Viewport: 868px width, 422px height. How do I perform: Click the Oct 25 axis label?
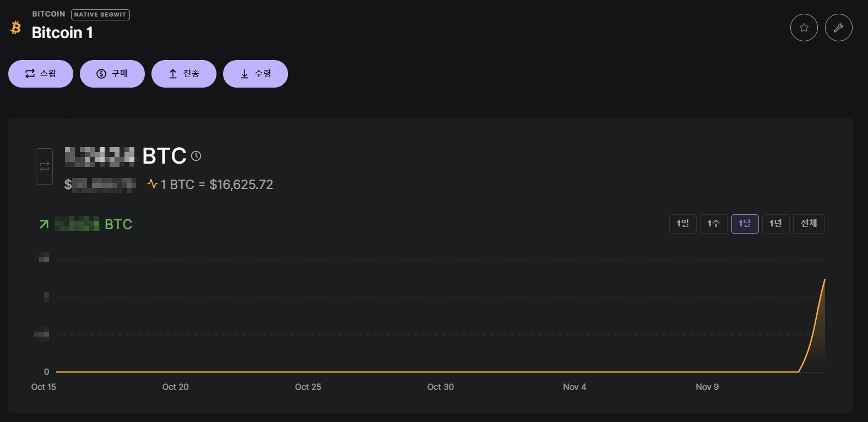coord(308,387)
